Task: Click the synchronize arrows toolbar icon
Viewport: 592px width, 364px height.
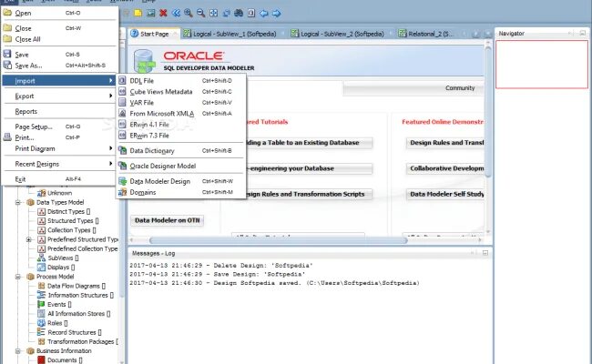Action: tap(226, 14)
